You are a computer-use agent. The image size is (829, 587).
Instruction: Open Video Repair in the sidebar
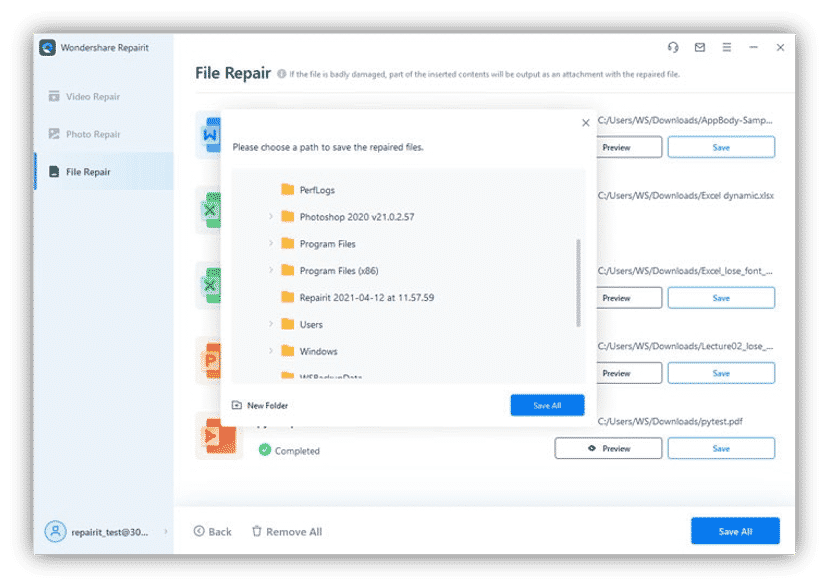[86, 96]
